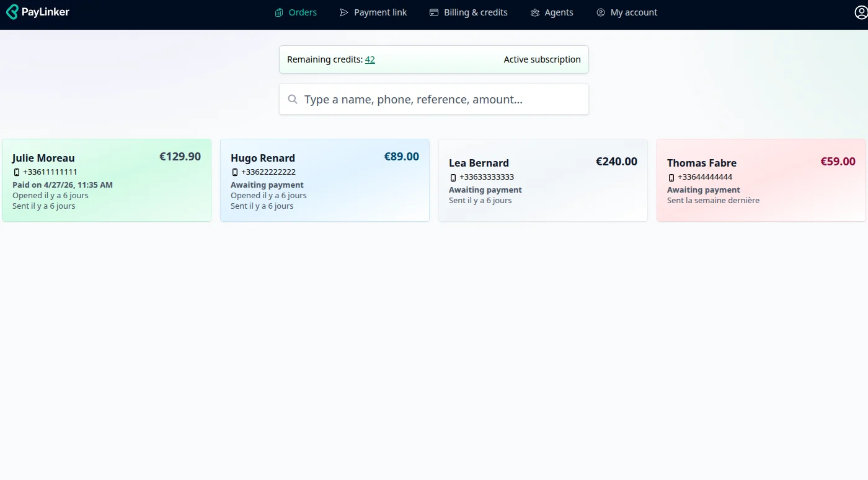Select Lea Bernard's name
This screenshot has height=480, width=868.
479,163
